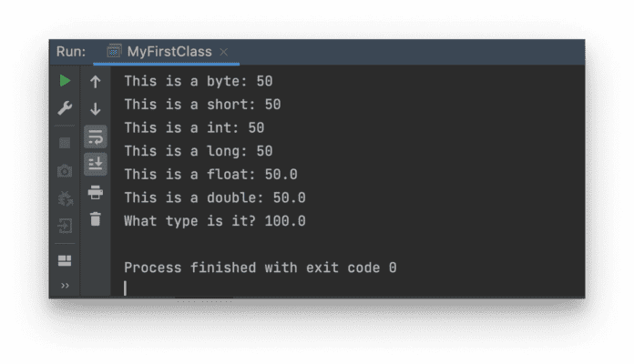634x364 pixels.
Task: Click the 'Process finished with exit code 0' line
Action: point(260,268)
